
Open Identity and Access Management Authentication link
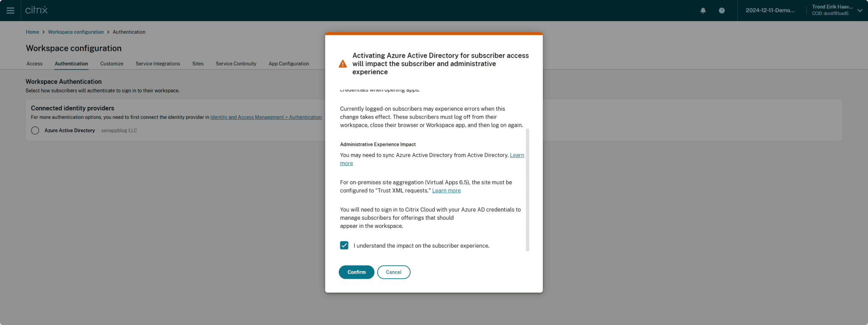pyautogui.click(x=266, y=118)
